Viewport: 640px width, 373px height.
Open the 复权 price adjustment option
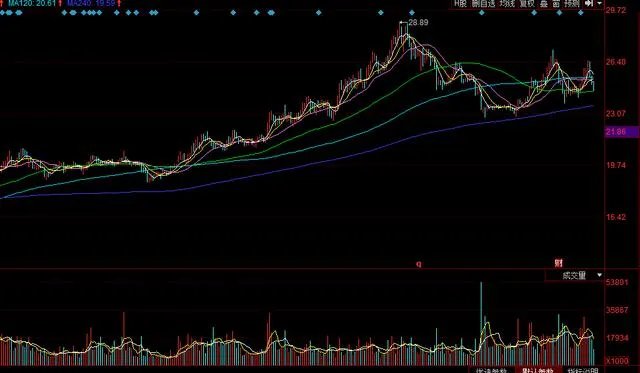pyautogui.click(x=527, y=4)
